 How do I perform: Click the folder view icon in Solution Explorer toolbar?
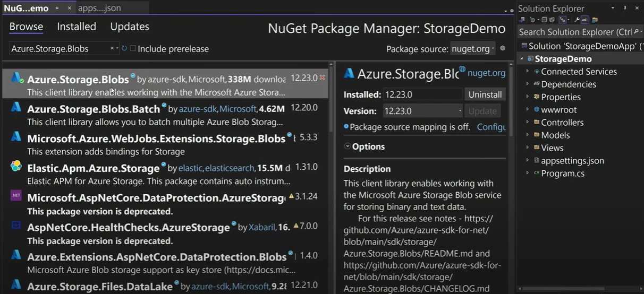tap(595, 20)
